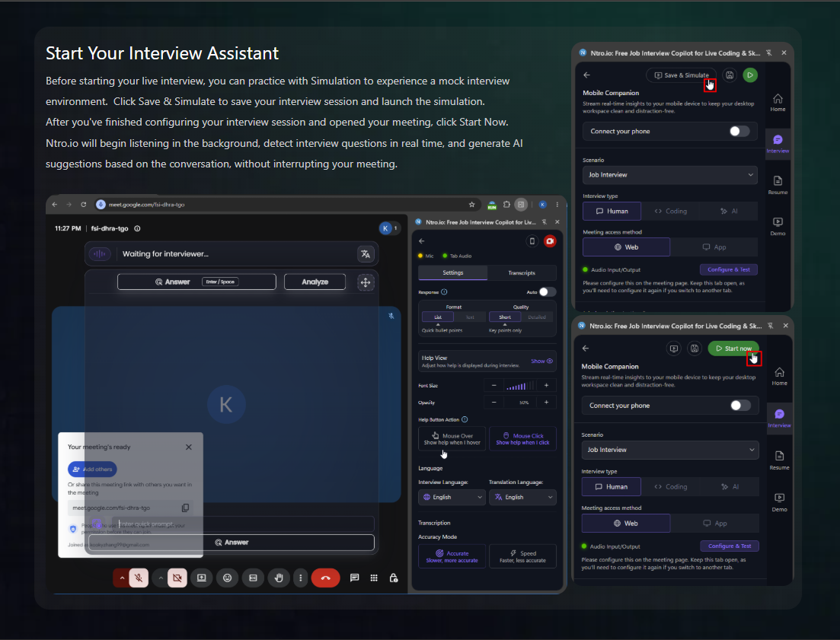Click the bookmark star in the address bar

click(471, 205)
